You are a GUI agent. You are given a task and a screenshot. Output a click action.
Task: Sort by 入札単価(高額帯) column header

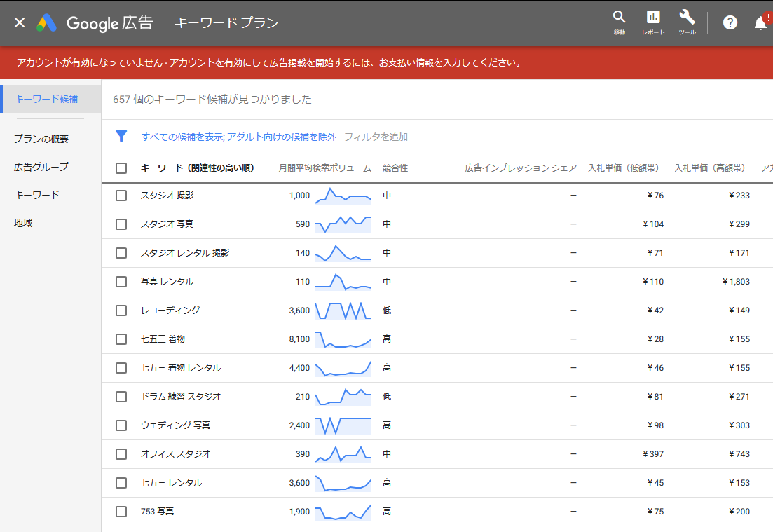pyautogui.click(x=710, y=168)
